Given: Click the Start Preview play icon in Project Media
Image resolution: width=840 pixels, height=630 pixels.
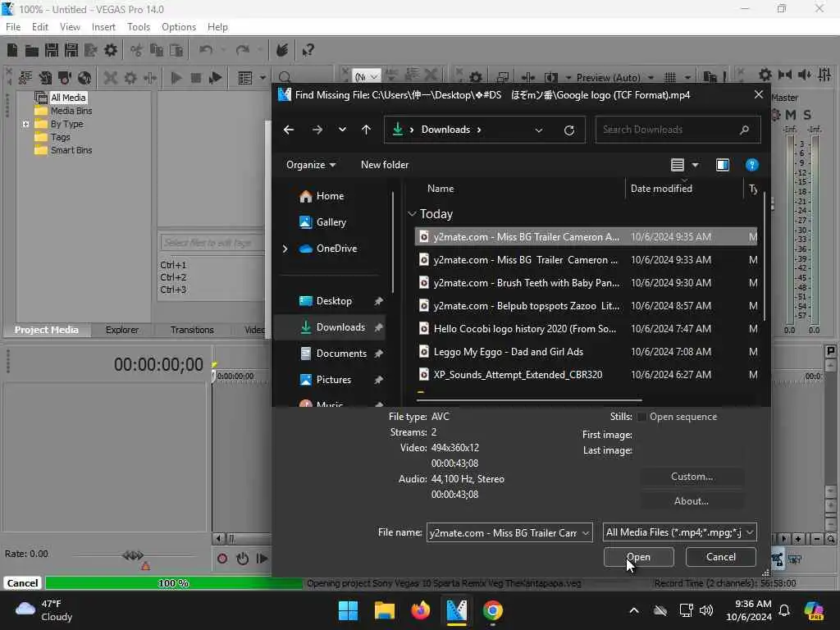Looking at the screenshot, I should 176,78.
